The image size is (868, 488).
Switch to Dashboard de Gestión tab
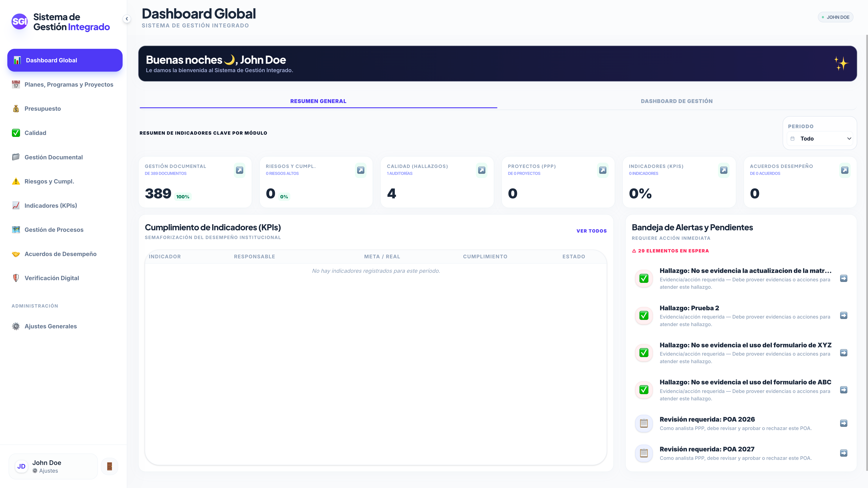[x=677, y=101]
